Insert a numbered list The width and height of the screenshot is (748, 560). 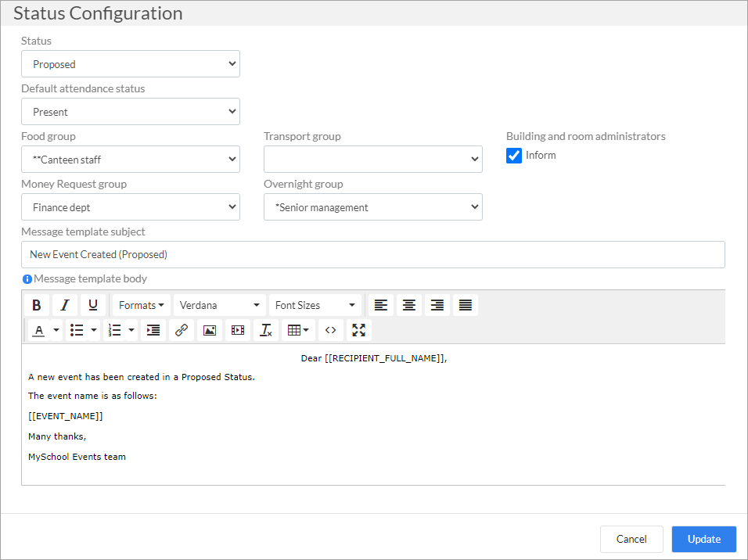click(x=114, y=330)
